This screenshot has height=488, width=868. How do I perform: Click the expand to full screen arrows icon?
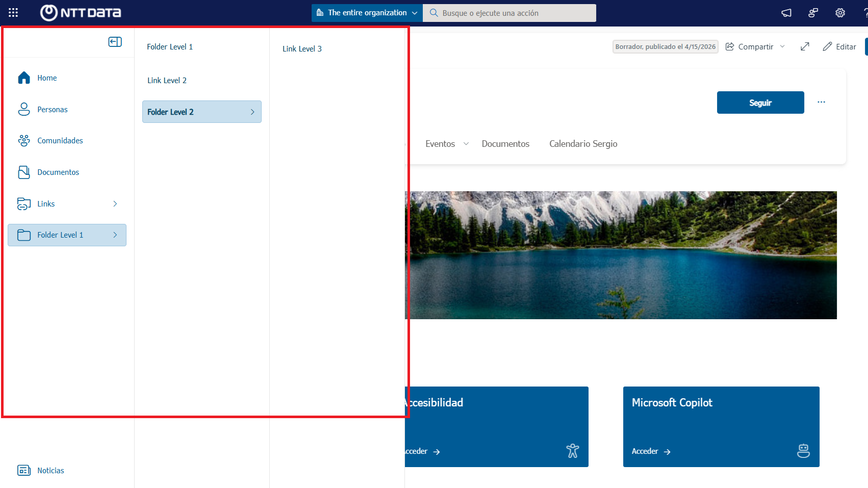click(x=805, y=47)
